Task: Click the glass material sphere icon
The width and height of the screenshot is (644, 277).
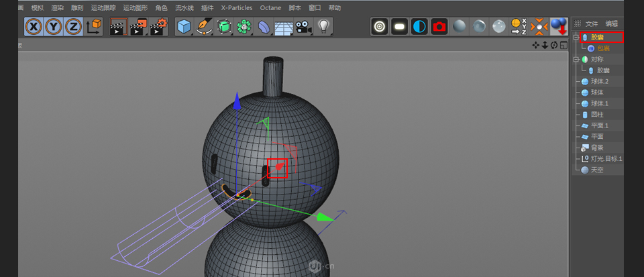Action: coord(499,27)
